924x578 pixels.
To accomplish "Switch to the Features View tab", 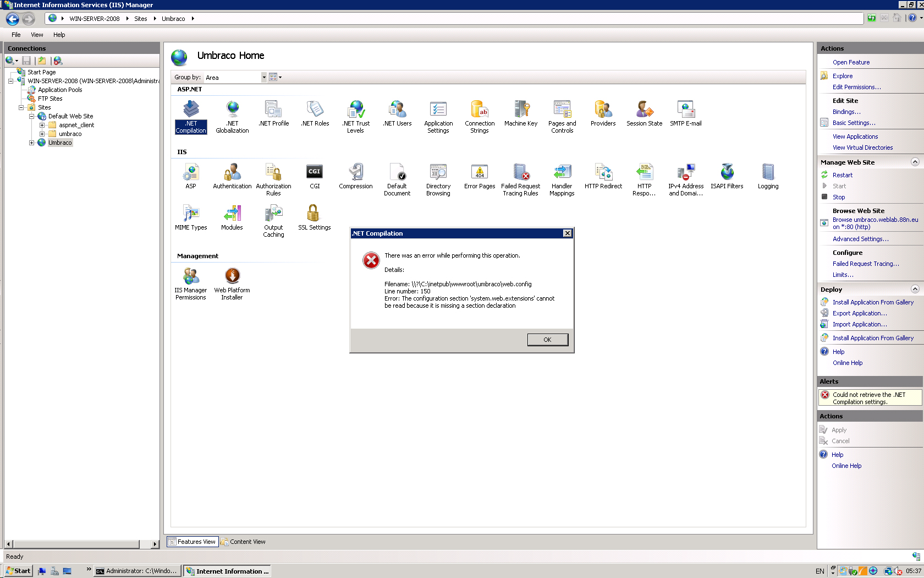I will click(x=193, y=542).
